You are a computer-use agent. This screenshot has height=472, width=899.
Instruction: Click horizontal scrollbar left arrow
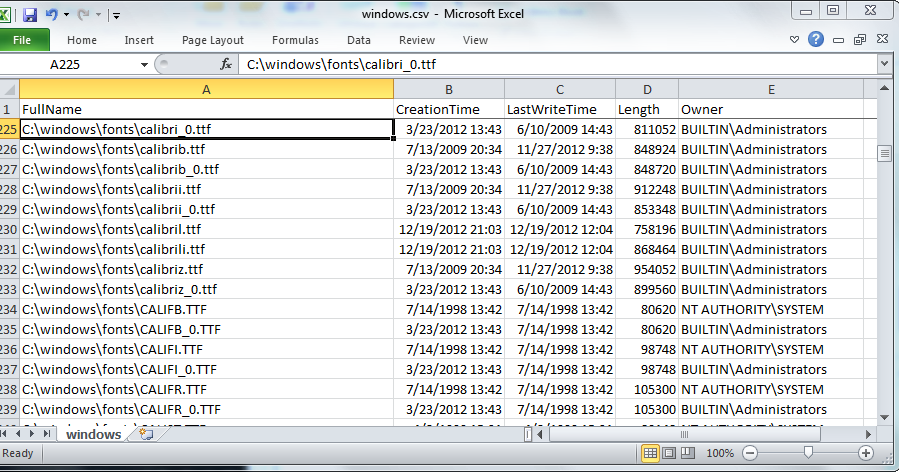coord(540,434)
